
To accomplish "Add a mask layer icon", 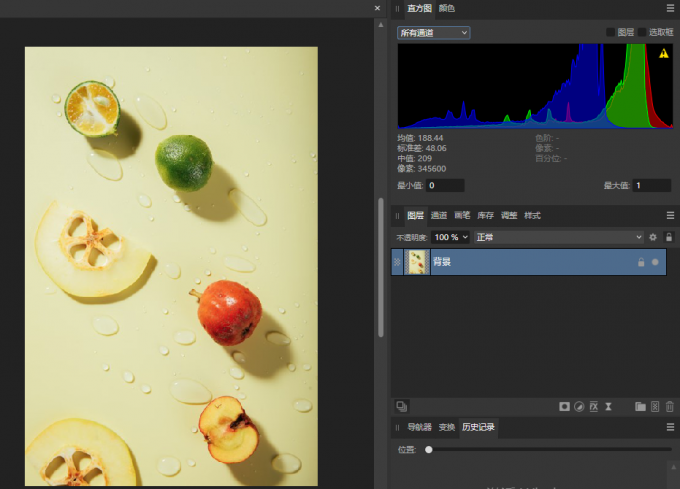I will point(564,407).
